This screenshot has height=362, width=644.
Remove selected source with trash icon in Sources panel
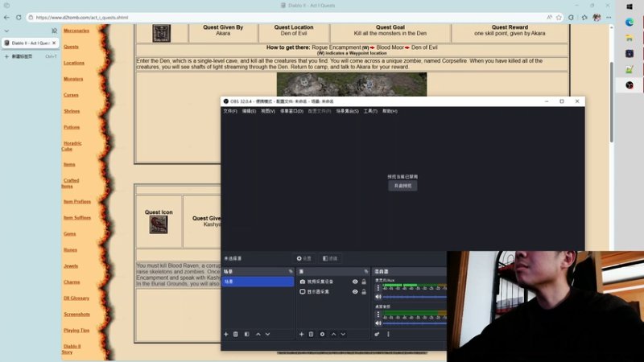coord(312,334)
